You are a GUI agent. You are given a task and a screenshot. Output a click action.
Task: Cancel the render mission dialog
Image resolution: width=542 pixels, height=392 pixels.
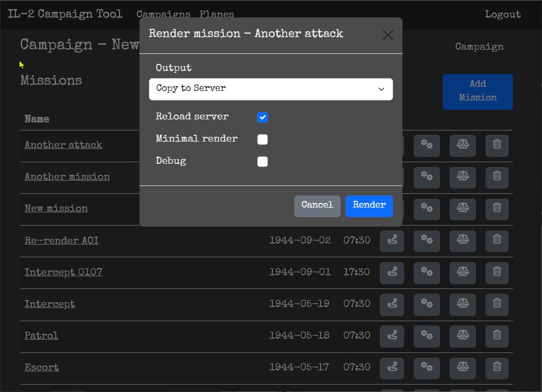coord(317,206)
